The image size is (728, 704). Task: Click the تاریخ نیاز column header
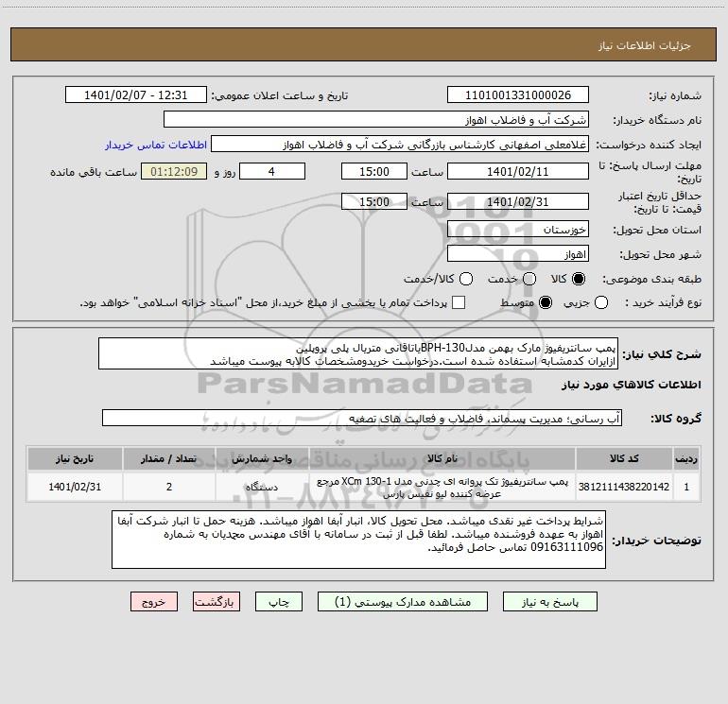click(75, 458)
